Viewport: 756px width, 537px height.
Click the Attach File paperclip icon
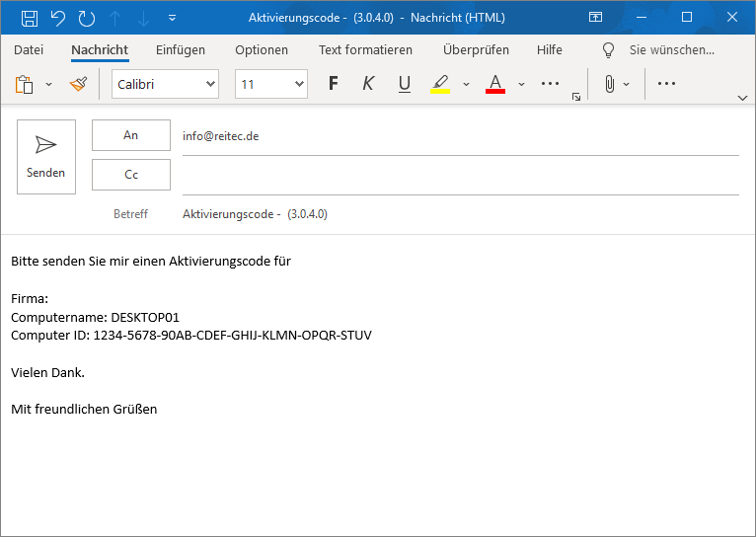click(610, 85)
